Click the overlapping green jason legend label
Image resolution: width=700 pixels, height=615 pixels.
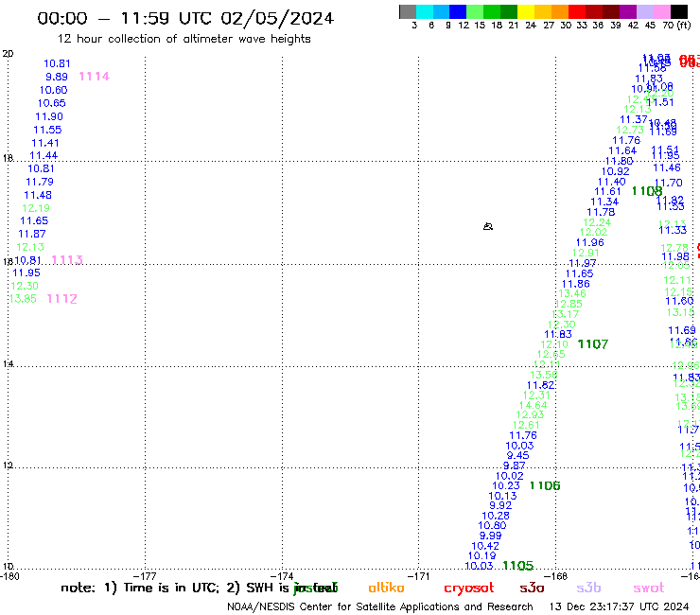pyautogui.click(x=316, y=588)
